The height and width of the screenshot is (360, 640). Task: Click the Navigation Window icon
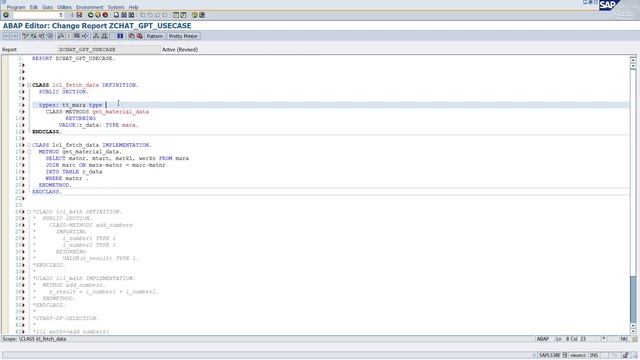(x=104, y=36)
